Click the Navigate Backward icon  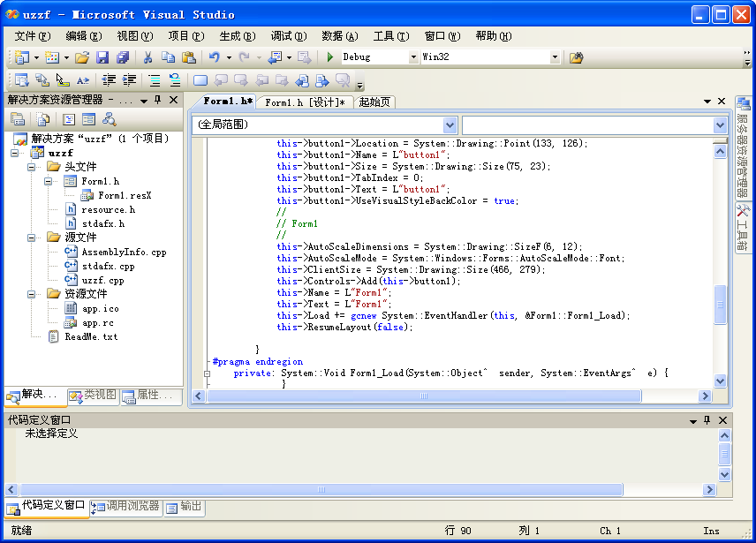click(276, 57)
